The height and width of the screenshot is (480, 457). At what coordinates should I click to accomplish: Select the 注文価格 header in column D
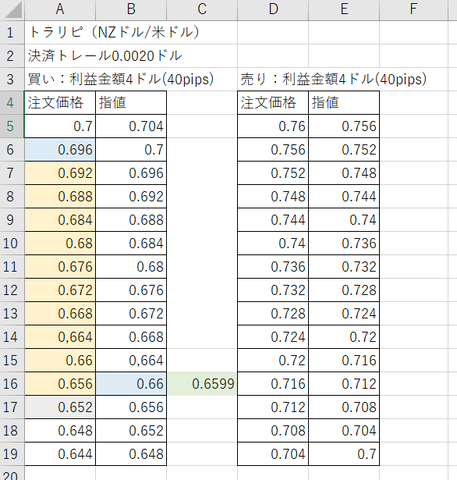pyautogui.click(x=273, y=102)
